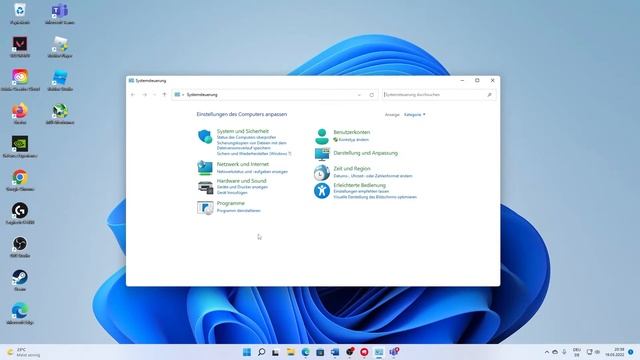Screen dimensions: 640x360
Task: Open the Adobe Creative Cloud desktop shortcut
Action: 20,80
